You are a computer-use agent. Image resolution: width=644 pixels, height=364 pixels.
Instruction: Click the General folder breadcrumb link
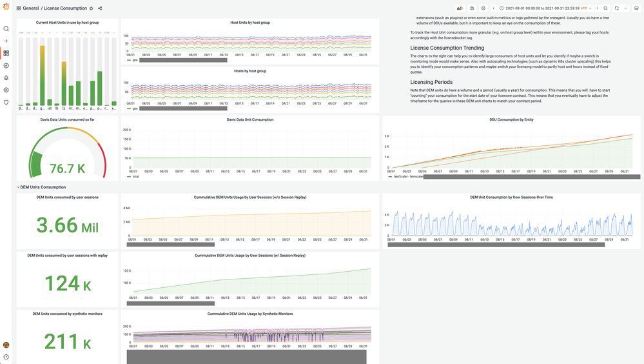coord(30,8)
